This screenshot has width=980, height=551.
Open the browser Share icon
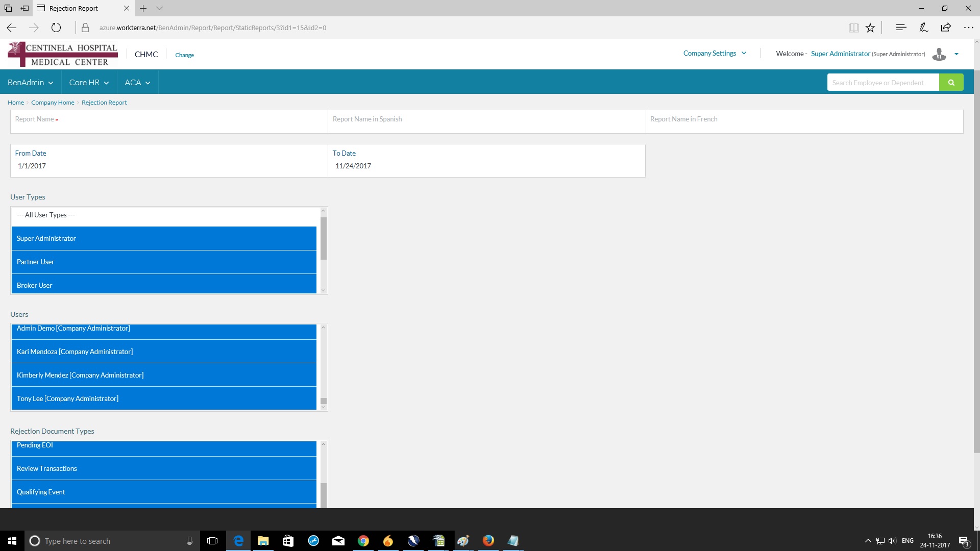(x=946, y=28)
